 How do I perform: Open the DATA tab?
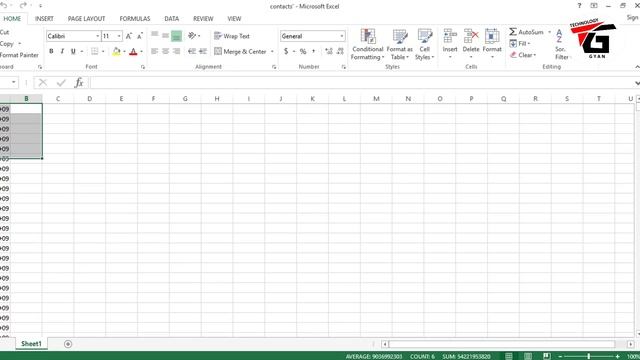pyautogui.click(x=171, y=19)
